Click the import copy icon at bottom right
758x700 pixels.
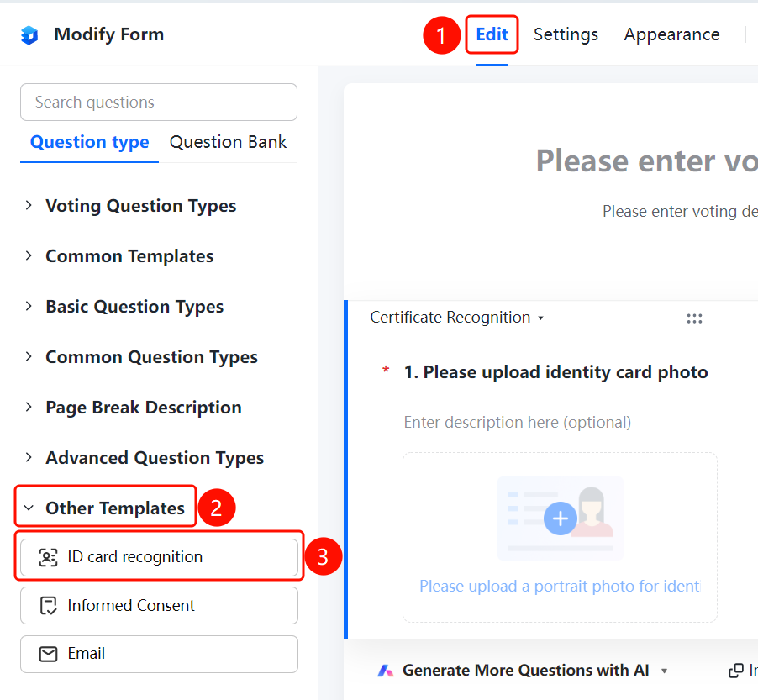pos(736,671)
